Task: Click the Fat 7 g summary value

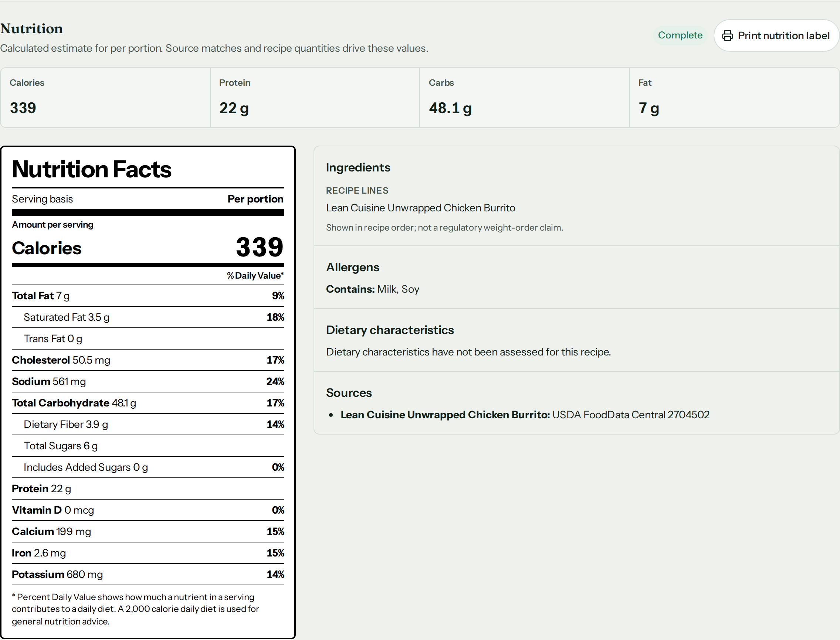Action: (x=649, y=108)
